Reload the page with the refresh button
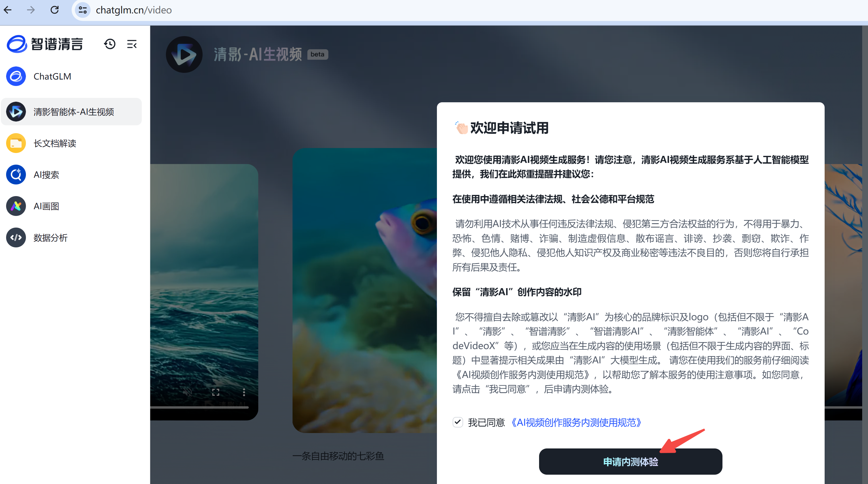The height and width of the screenshot is (484, 868). [x=55, y=10]
